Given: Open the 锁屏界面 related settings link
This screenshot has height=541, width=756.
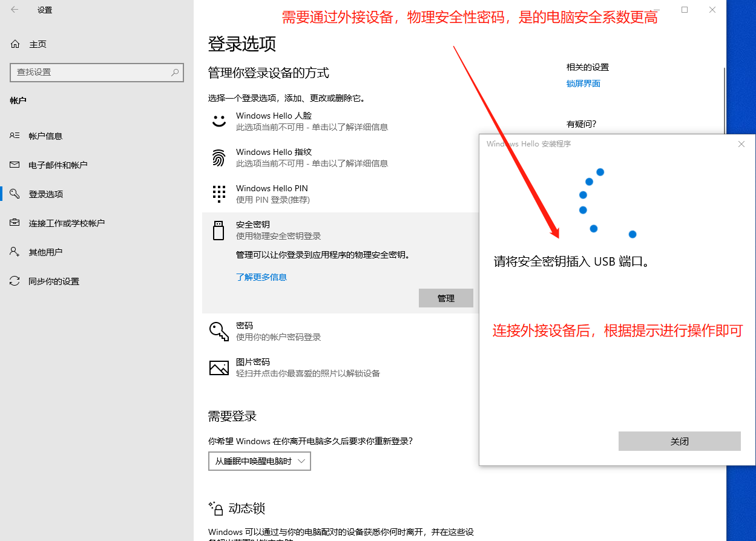Looking at the screenshot, I should point(583,83).
